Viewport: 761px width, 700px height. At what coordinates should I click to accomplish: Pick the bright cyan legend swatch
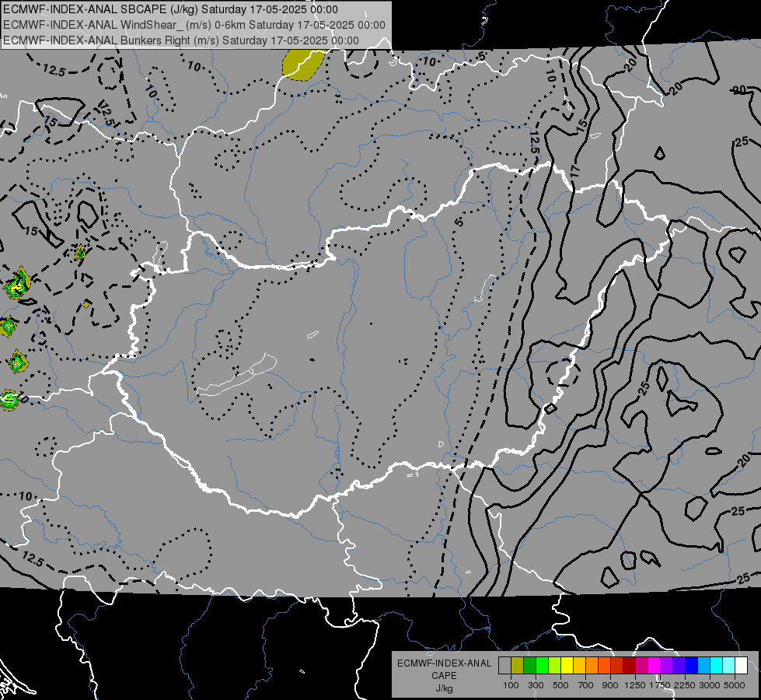click(x=717, y=666)
